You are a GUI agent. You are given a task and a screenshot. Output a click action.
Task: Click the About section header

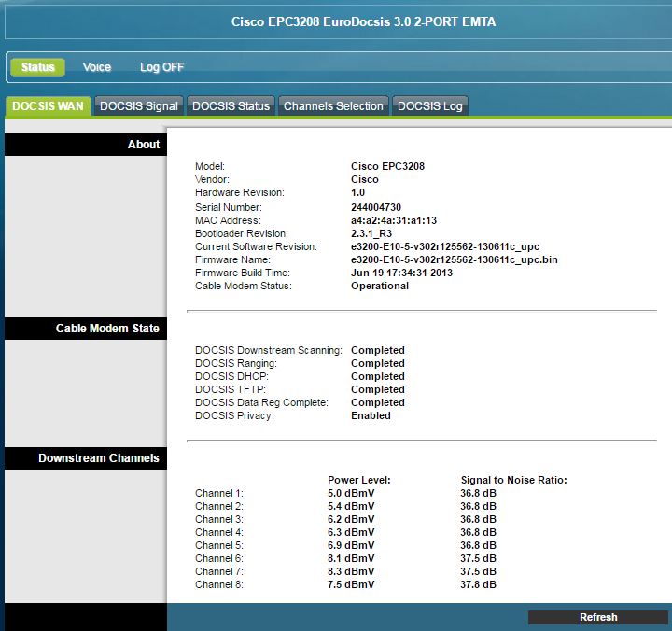(144, 145)
